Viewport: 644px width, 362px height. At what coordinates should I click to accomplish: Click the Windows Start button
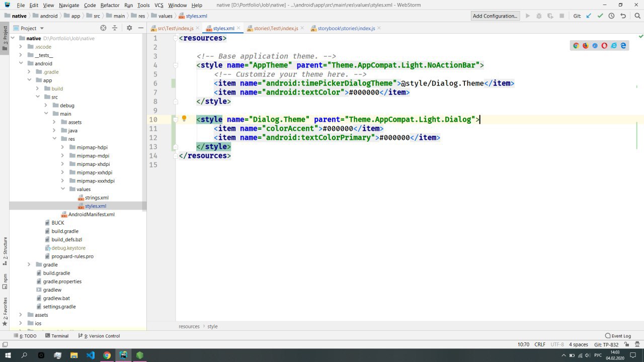[8, 355]
